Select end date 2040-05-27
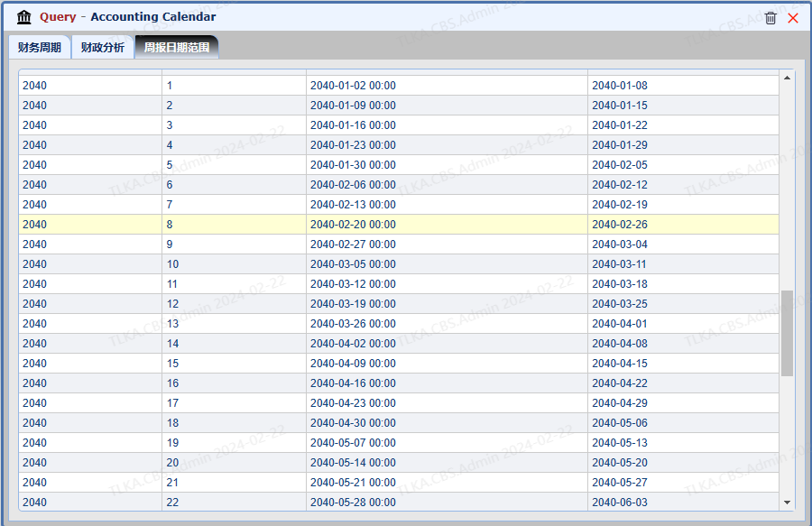Screen dimensions: 812x526 pyautogui.click(x=683, y=483)
